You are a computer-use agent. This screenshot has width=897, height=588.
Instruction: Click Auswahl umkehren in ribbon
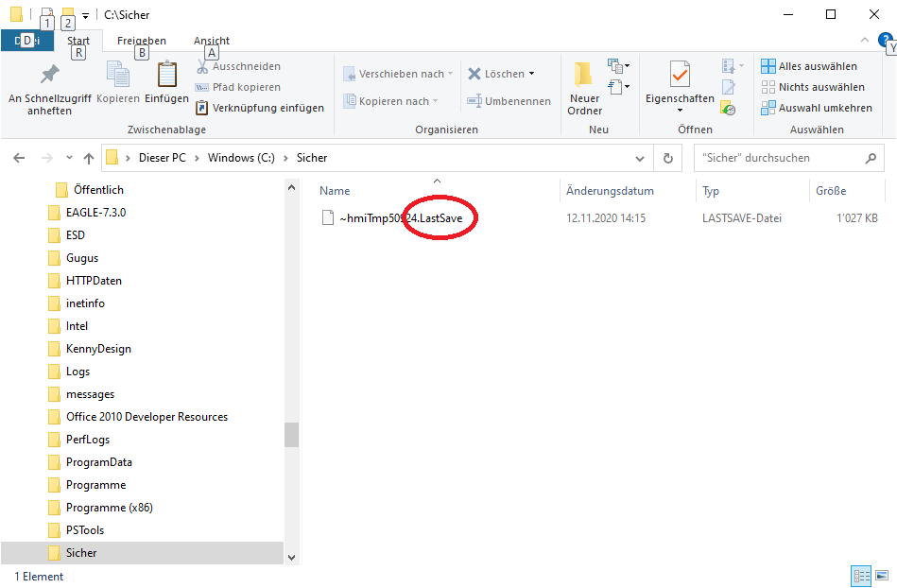click(816, 108)
